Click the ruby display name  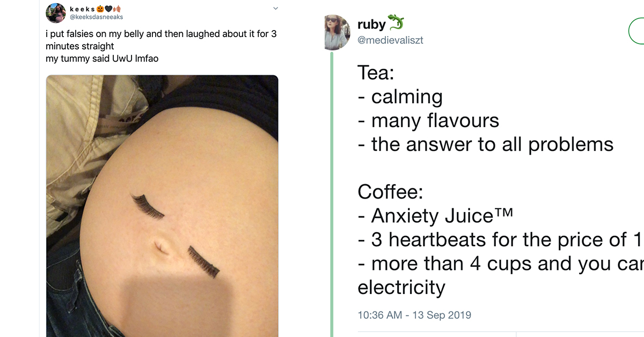pyautogui.click(x=370, y=25)
